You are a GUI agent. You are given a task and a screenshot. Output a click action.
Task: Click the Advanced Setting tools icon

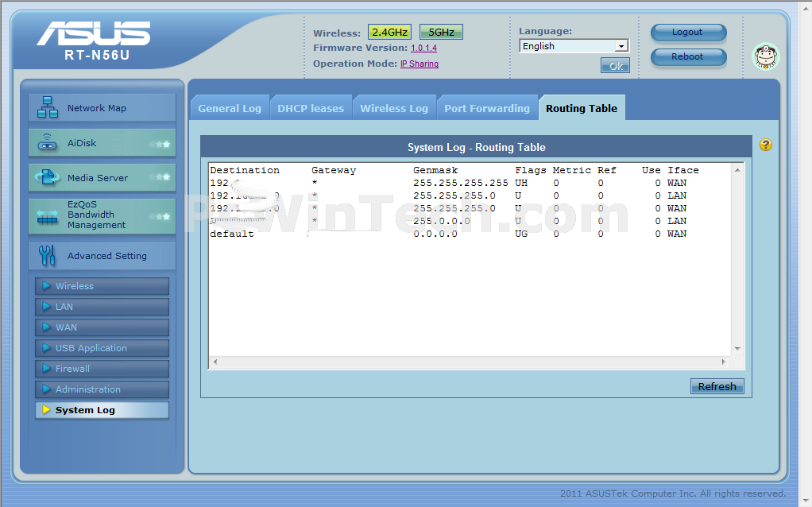point(47,255)
